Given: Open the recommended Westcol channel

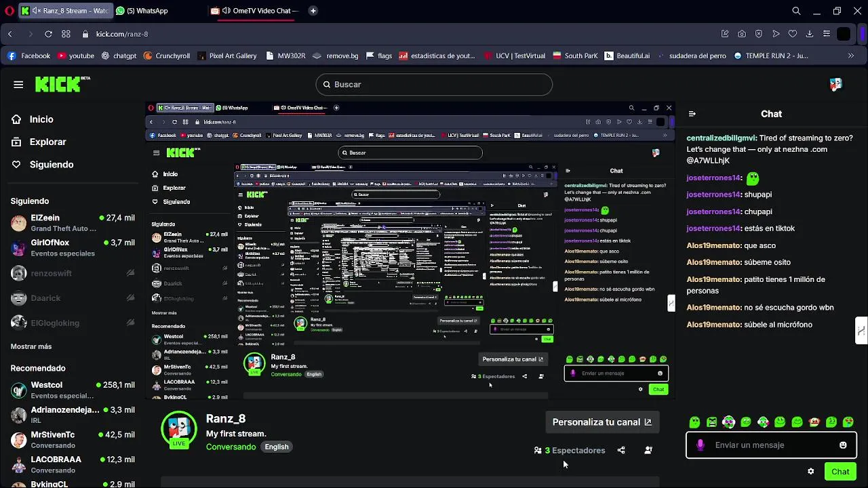Looking at the screenshot, I should click(73, 390).
